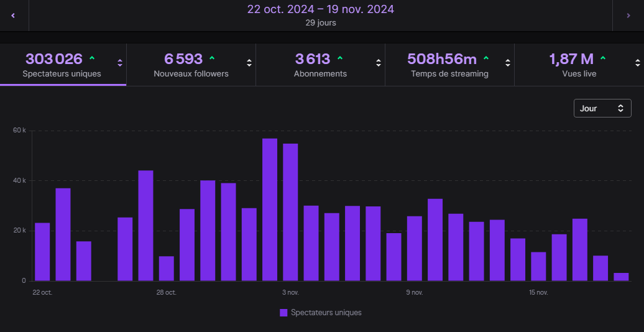Click the 28 oct. axis label
This screenshot has width=644, height=332.
[167, 293]
